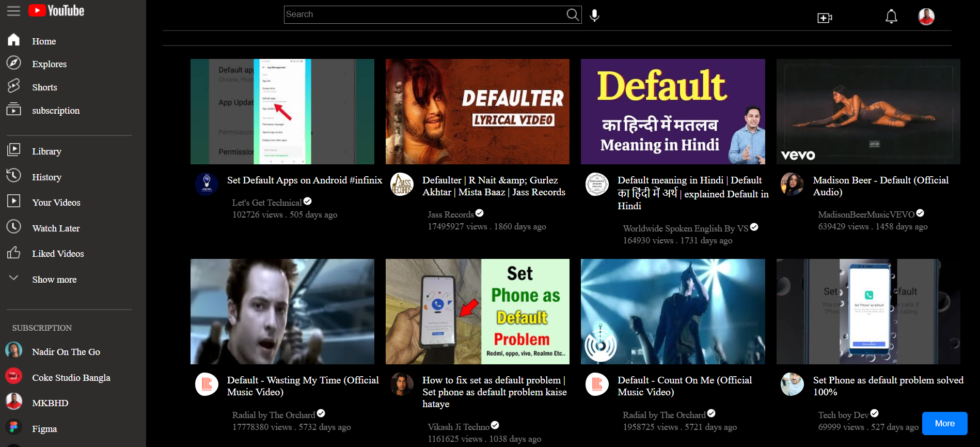Viewport: 980px width, 447px height.
Task: Open Figma channel avatar in sidebar
Action: pos(14,427)
